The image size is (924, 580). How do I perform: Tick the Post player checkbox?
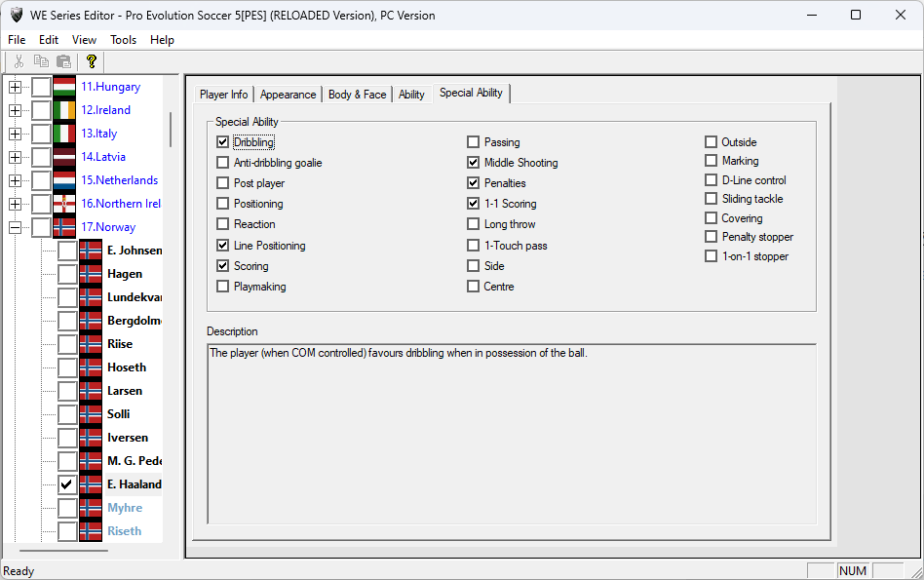223,183
